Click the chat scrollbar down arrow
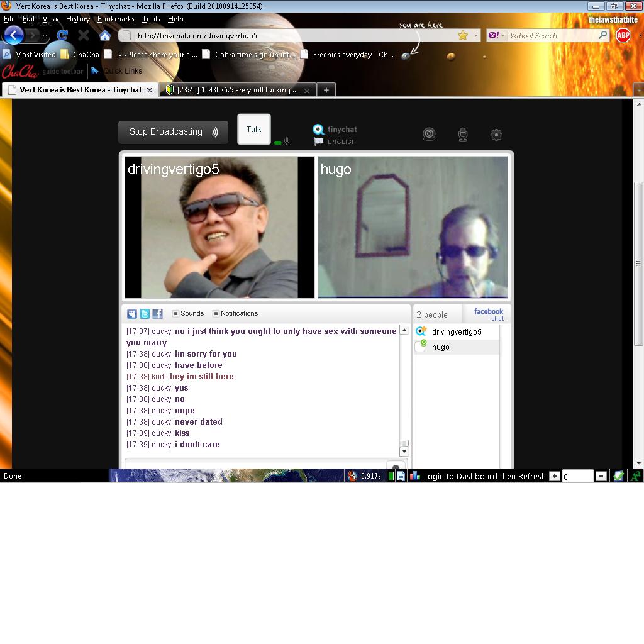This screenshot has width=644, height=644. (404, 451)
